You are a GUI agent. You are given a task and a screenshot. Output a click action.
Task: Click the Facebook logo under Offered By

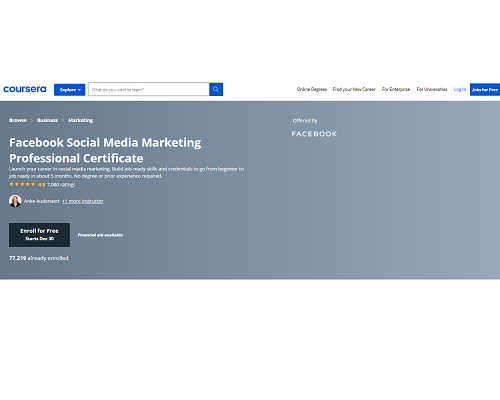[314, 134]
